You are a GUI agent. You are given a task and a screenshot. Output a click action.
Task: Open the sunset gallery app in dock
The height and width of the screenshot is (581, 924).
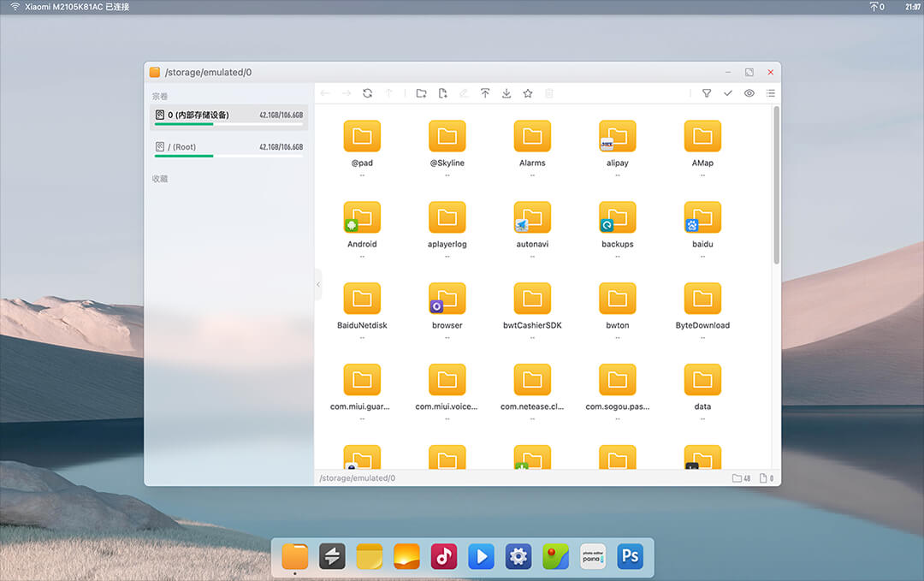click(406, 556)
